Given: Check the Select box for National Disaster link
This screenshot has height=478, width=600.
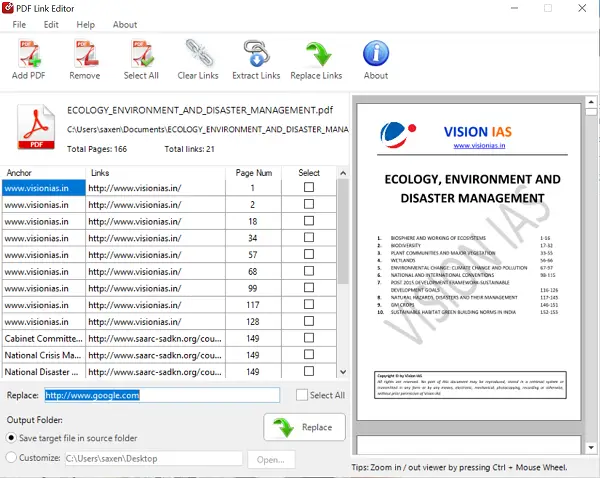Looking at the screenshot, I should (x=309, y=371).
